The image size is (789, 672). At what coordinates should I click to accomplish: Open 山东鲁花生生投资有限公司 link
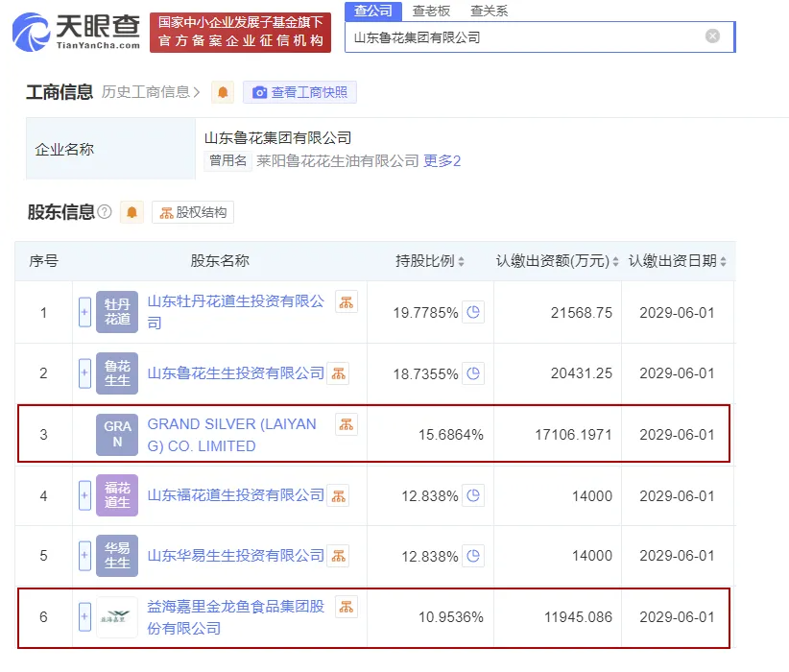[236, 373]
